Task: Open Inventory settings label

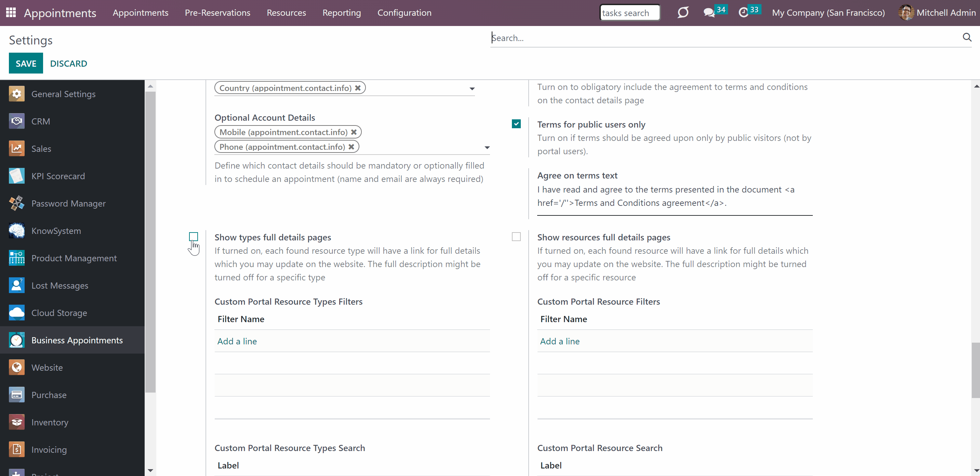Action: (50, 423)
